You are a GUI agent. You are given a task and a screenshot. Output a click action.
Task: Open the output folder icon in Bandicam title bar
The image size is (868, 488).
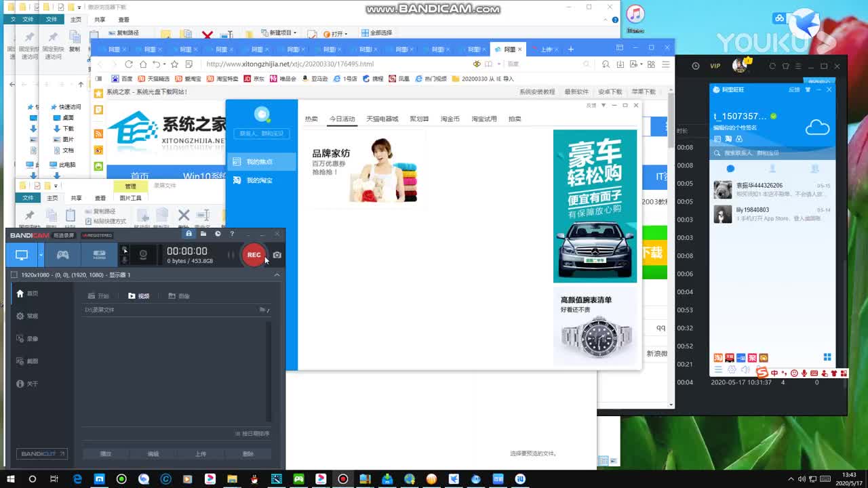(x=203, y=234)
